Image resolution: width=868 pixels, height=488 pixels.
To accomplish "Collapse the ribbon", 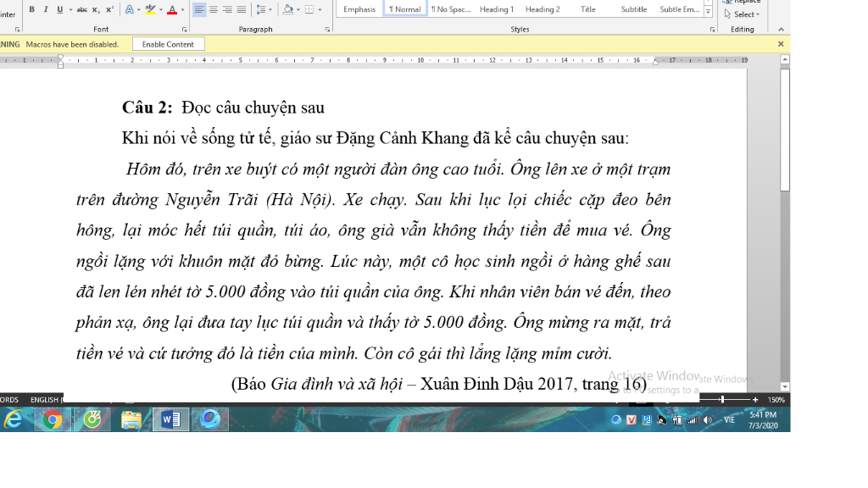I will (781, 30).
